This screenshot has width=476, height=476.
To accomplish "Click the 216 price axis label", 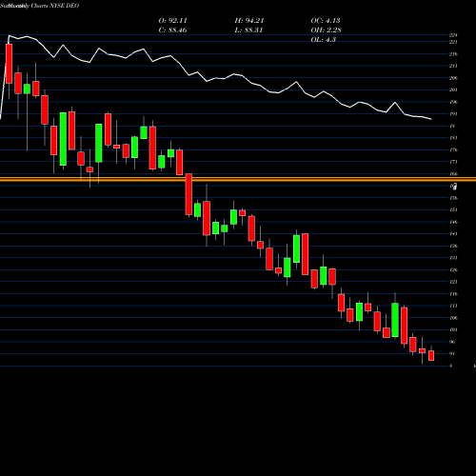I will tap(453, 54).
